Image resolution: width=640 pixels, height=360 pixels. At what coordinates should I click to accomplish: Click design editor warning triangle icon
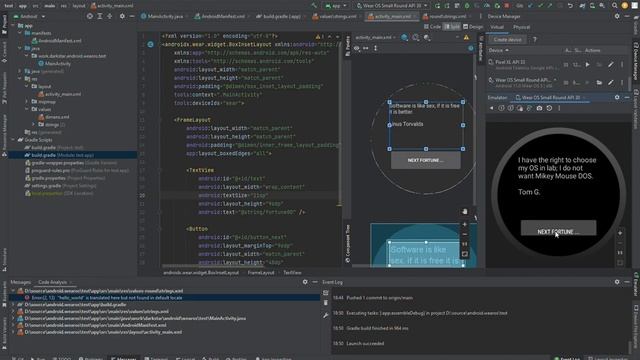(x=466, y=38)
